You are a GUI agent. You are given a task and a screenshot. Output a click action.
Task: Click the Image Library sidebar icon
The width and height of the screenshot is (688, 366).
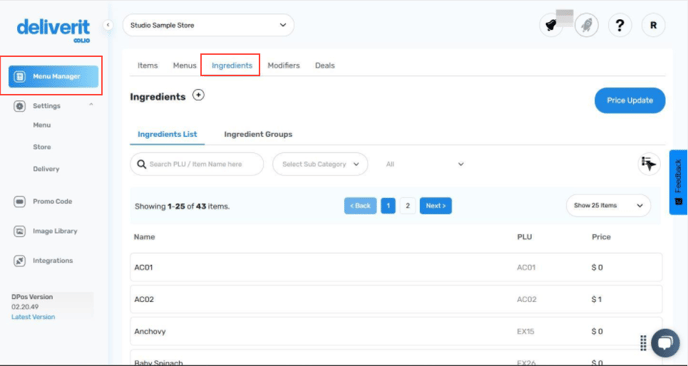(x=19, y=231)
